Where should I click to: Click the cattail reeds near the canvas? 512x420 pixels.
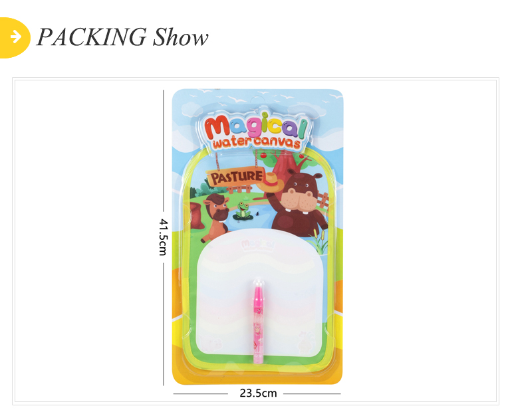click(x=319, y=241)
